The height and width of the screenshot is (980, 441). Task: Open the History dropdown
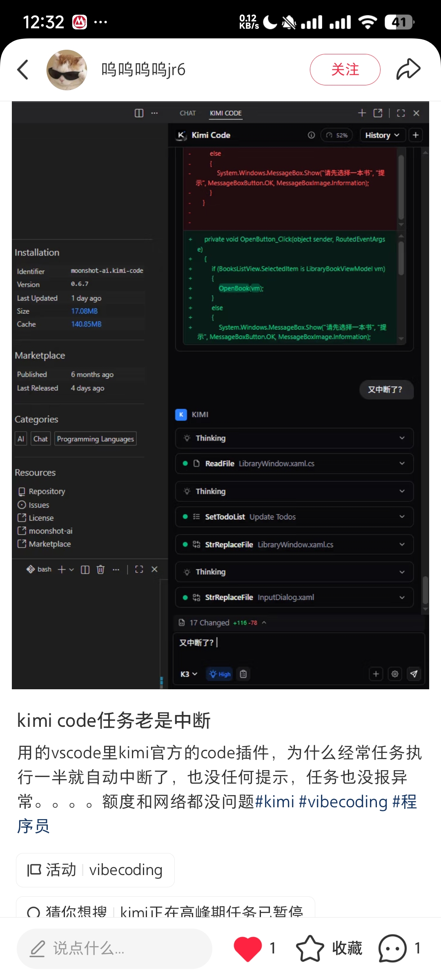(x=382, y=135)
